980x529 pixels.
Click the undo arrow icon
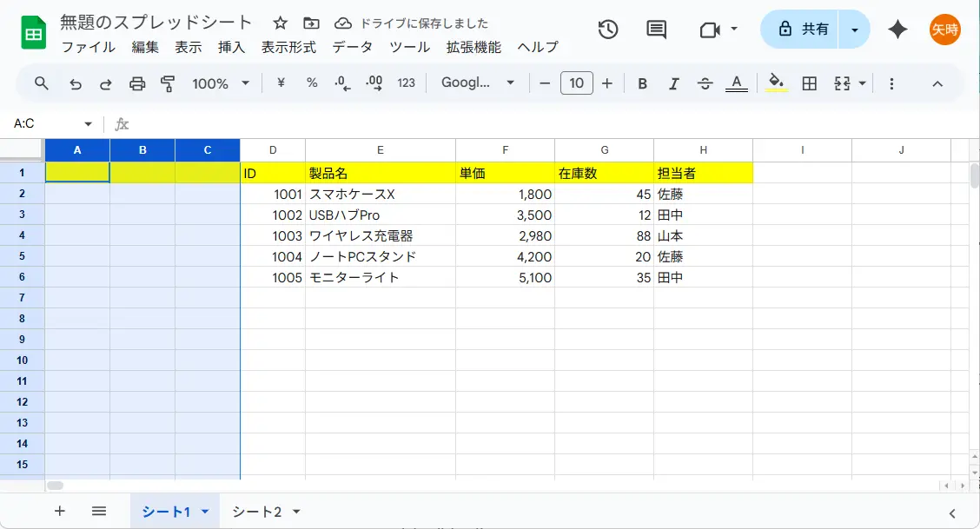tap(76, 83)
